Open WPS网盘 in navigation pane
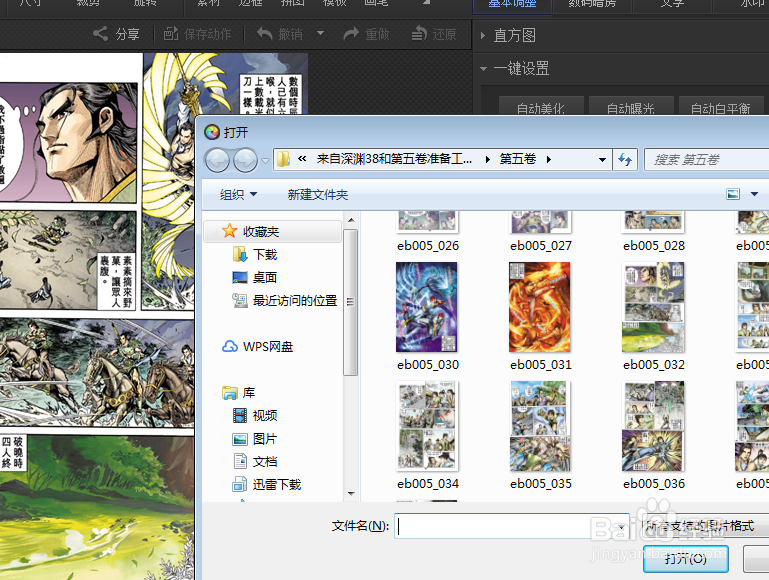 tap(268, 347)
